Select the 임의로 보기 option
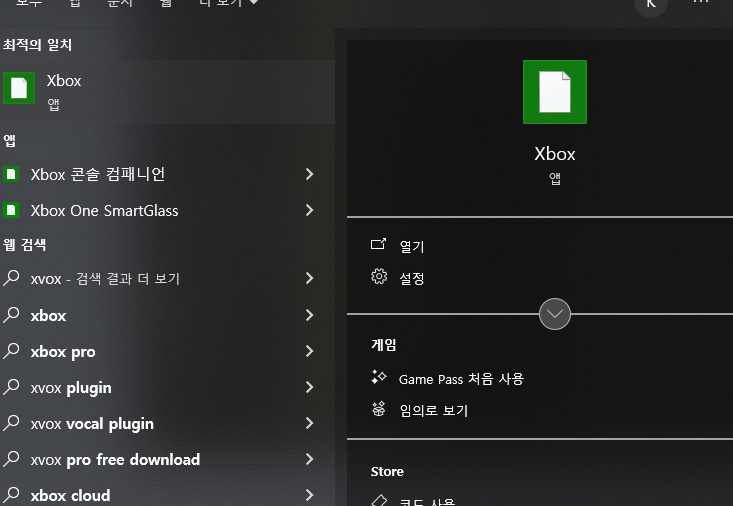 (433, 411)
